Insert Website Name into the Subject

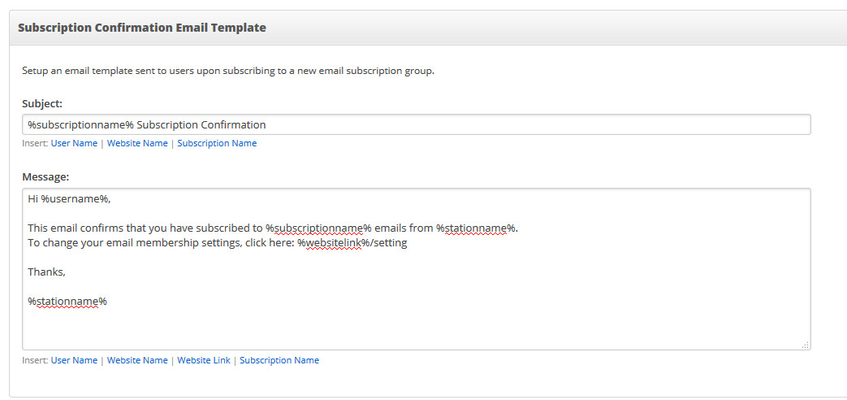point(137,143)
